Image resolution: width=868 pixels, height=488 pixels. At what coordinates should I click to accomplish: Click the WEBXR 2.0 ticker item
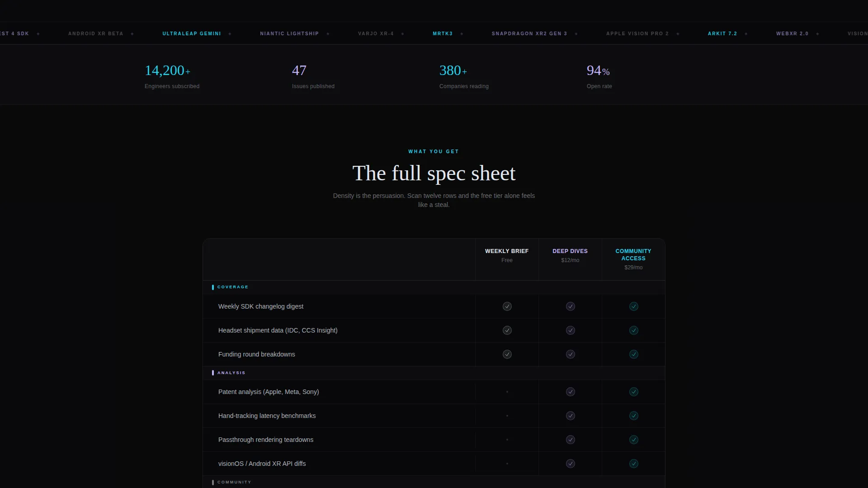[x=792, y=33]
